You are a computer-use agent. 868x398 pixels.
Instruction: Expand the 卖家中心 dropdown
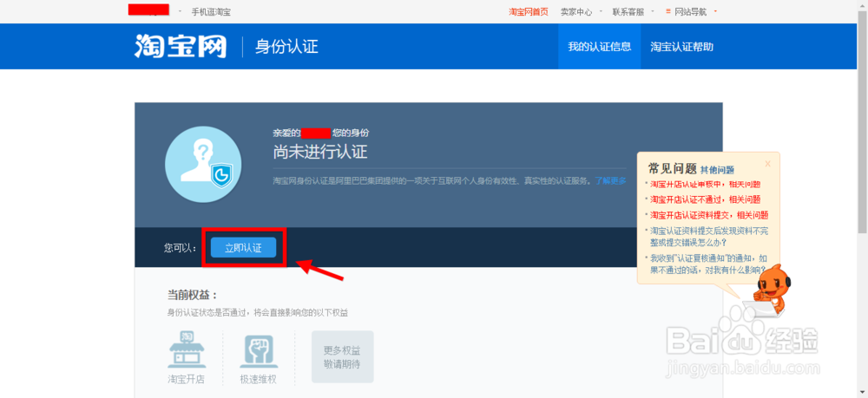[x=601, y=11]
